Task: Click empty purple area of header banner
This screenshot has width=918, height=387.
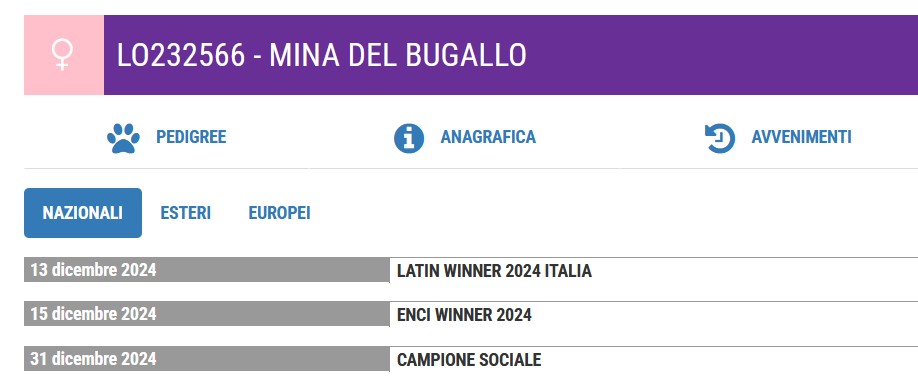Action: tap(720, 55)
